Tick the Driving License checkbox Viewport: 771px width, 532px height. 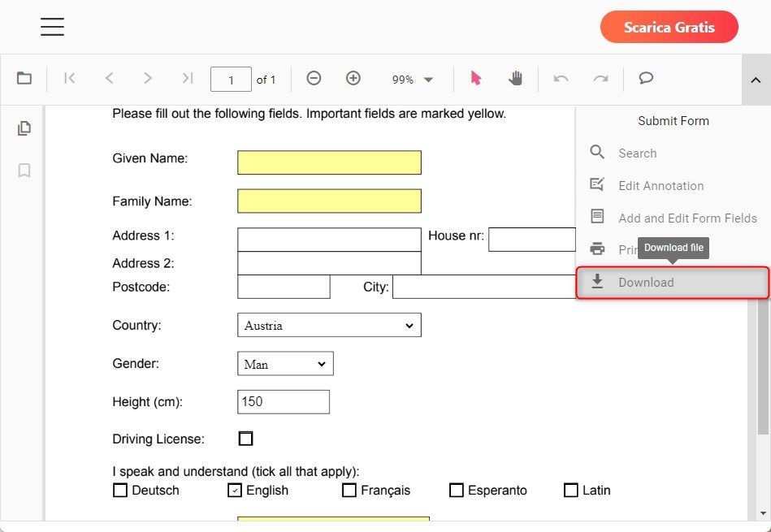[x=245, y=439]
